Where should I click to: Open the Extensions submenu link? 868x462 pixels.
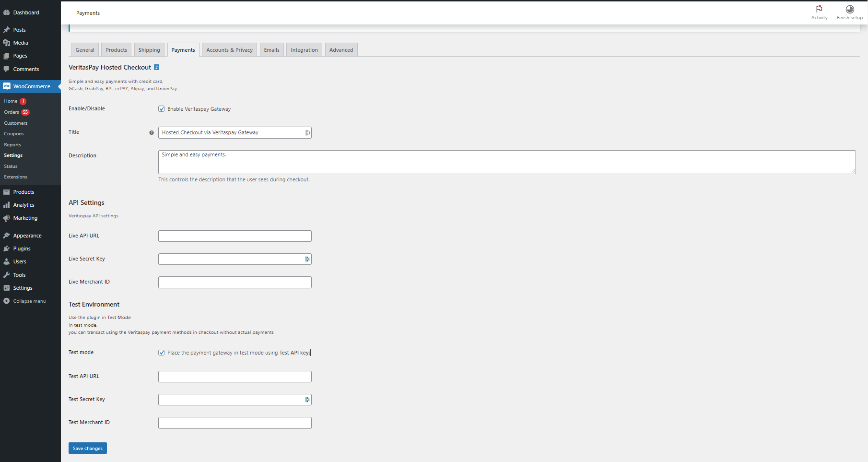pos(16,177)
